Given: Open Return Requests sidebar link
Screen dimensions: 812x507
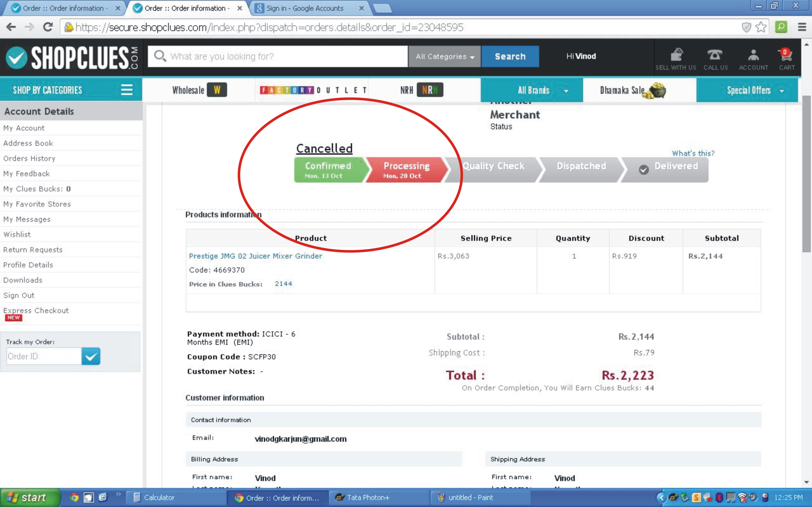Looking at the screenshot, I should click(x=33, y=250).
